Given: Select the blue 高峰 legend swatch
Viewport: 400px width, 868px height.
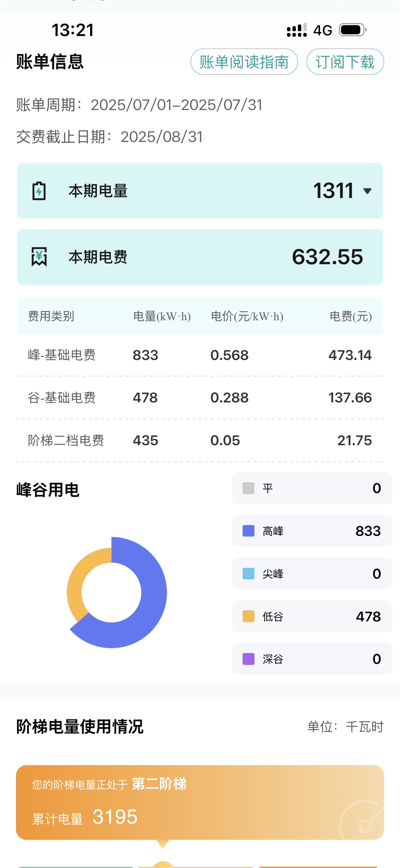Looking at the screenshot, I should click(x=248, y=531).
